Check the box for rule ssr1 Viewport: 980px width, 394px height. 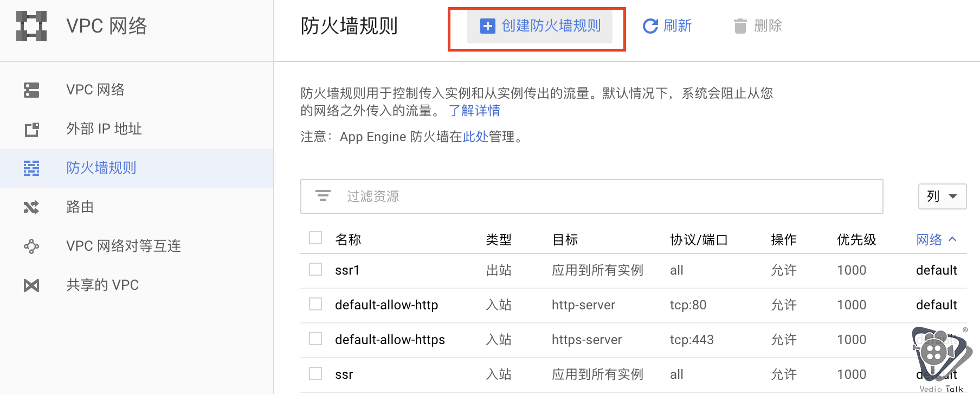pos(315,269)
